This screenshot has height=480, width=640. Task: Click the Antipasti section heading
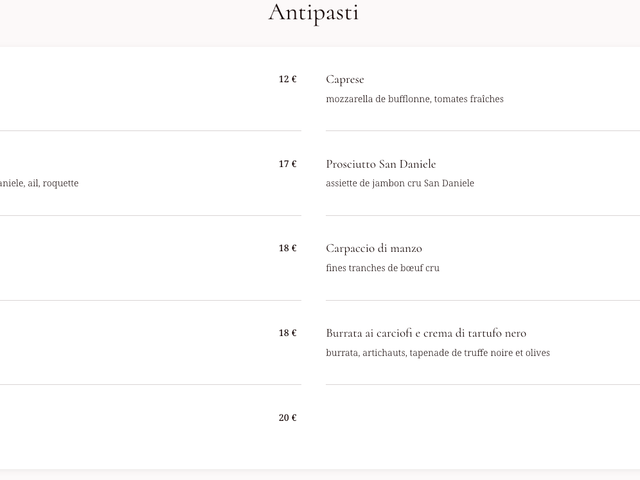coord(313,13)
